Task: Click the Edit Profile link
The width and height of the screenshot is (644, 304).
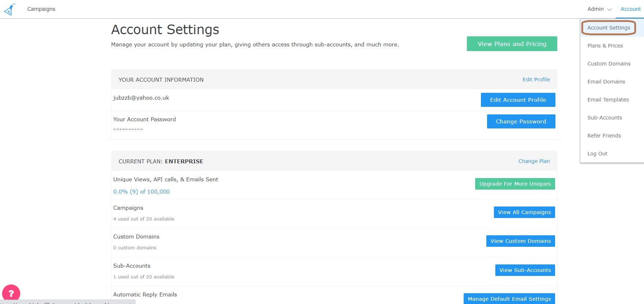Action: click(536, 80)
